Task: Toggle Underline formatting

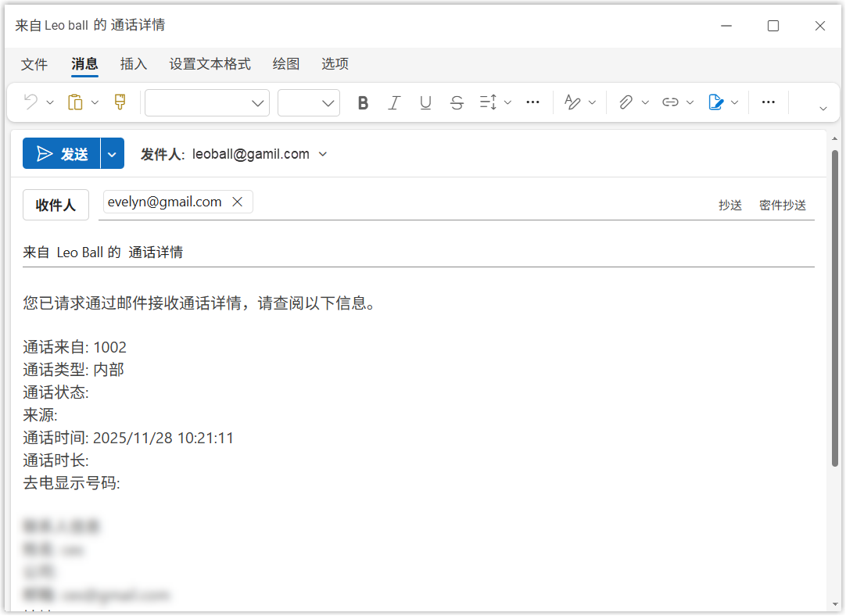Action: point(425,102)
